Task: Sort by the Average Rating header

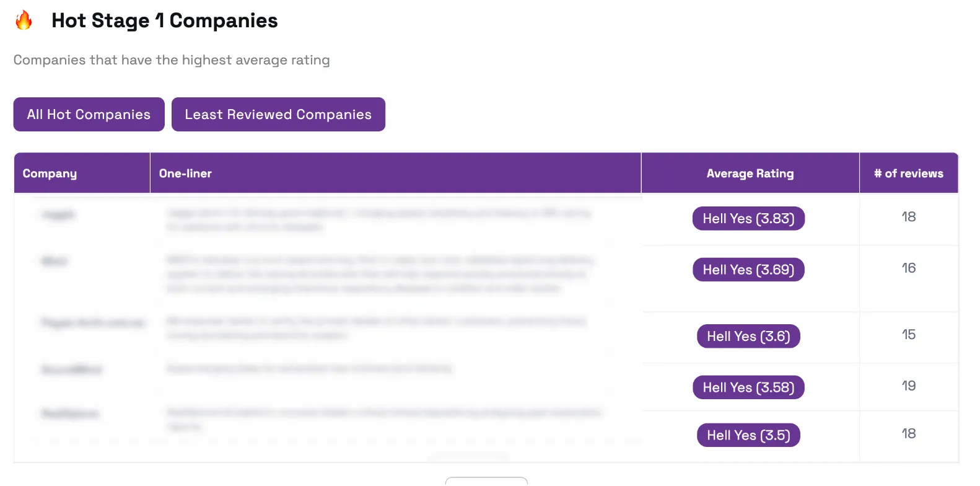Action: coord(750,173)
